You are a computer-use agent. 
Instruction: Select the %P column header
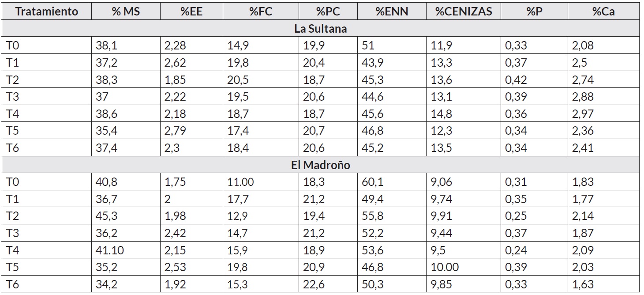coord(534,11)
